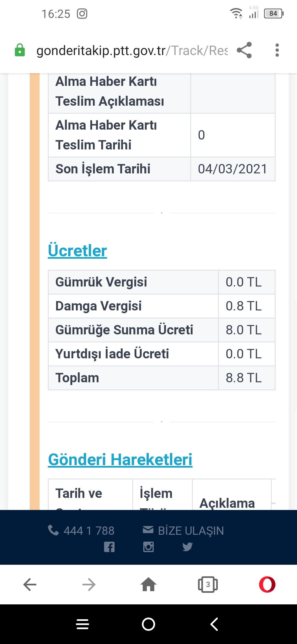Screen dimensions: 297x644
Task: Open the Facebook icon in footer
Action: [109, 547]
